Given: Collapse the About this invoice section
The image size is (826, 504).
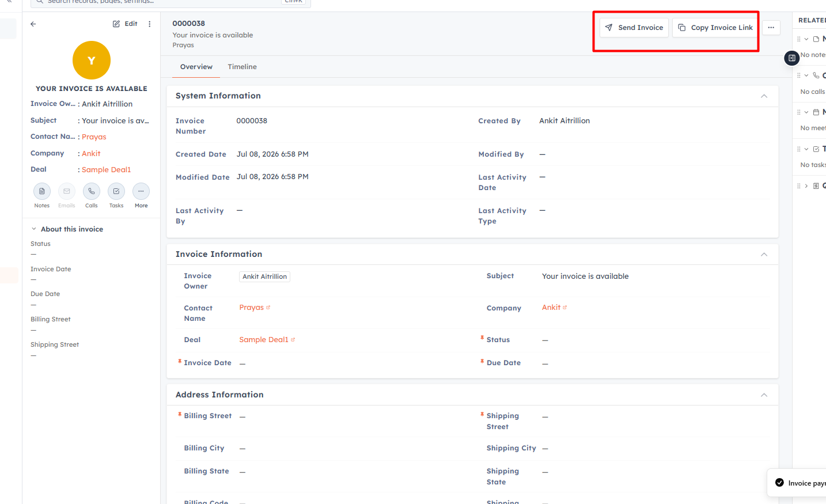Looking at the screenshot, I should click(x=34, y=229).
